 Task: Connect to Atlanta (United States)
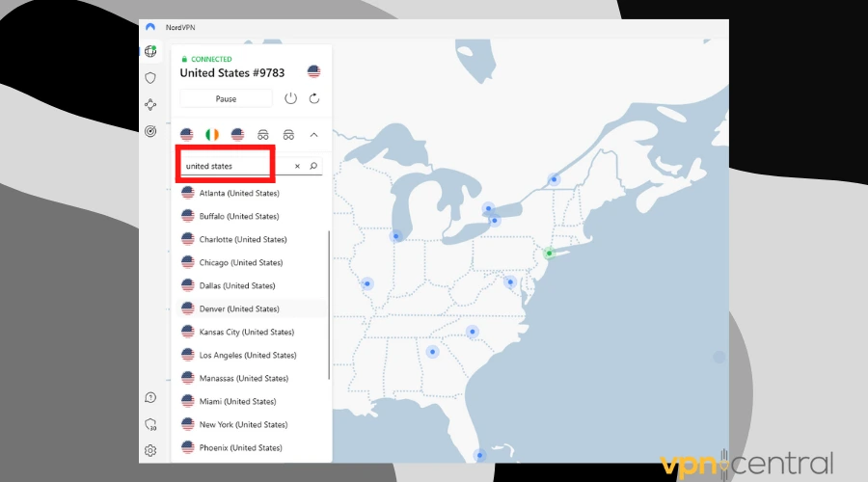(x=251, y=193)
